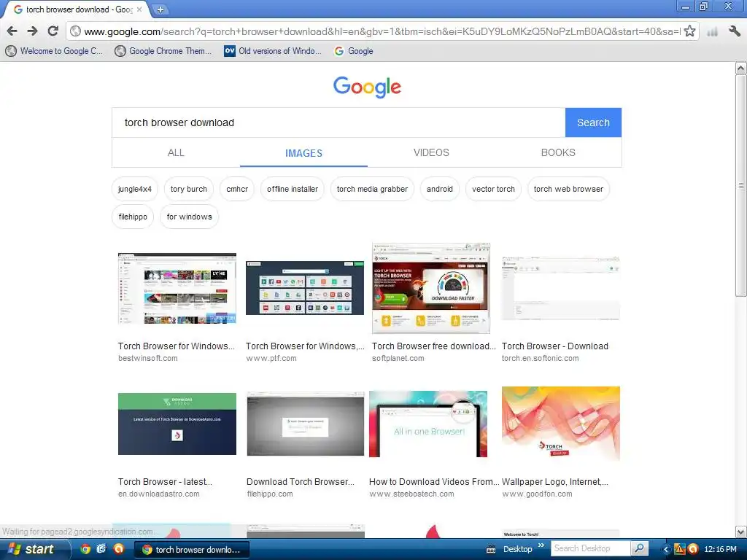Expand the Desktop toolbar double-chevron
The width and height of the screenshot is (747, 560).
541,545
